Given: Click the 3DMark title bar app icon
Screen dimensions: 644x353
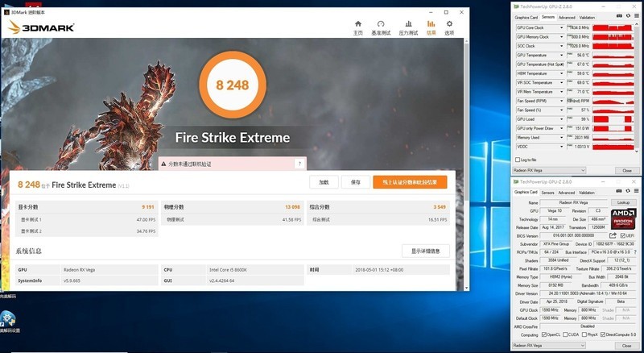Looking at the screenshot, I should click(6, 12).
